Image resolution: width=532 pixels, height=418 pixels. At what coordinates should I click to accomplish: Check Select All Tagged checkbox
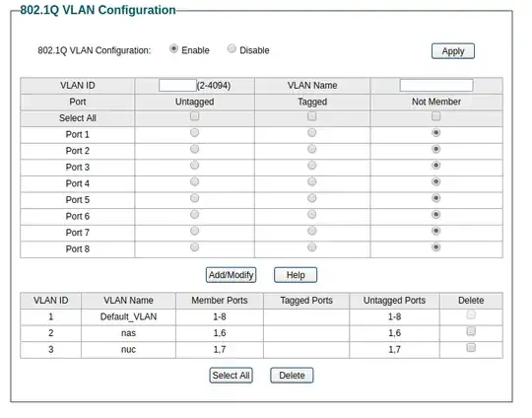point(311,116)
